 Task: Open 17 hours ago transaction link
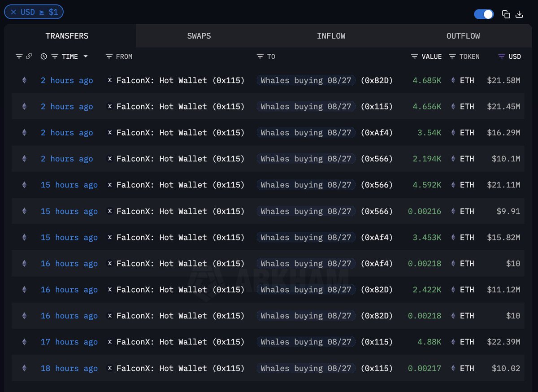click(x=69, y=342)
